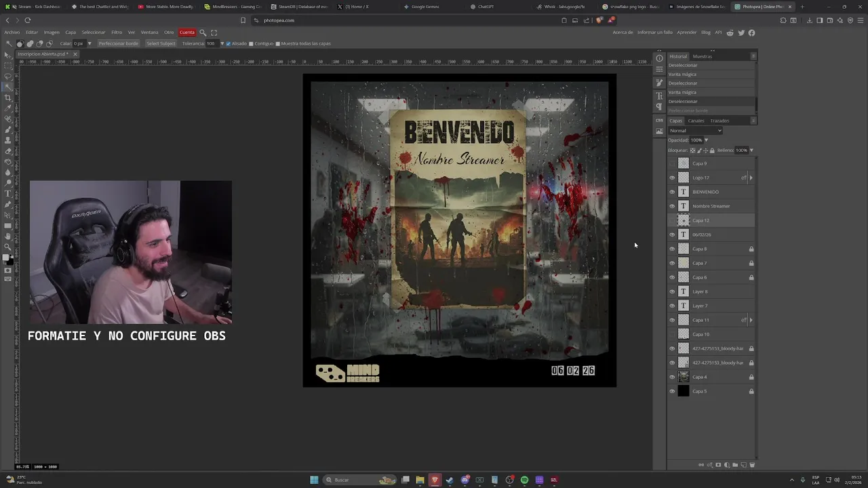The width and height of the screenshot is (868, 488).
Task: Switch to the Canales tab
Action: (x=696, y=121)
